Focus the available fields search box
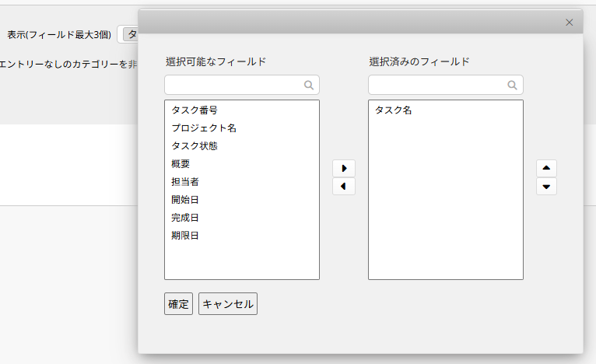Image resolution: width=596 pixels, height=364 pixels. click(x=242, y=85)
